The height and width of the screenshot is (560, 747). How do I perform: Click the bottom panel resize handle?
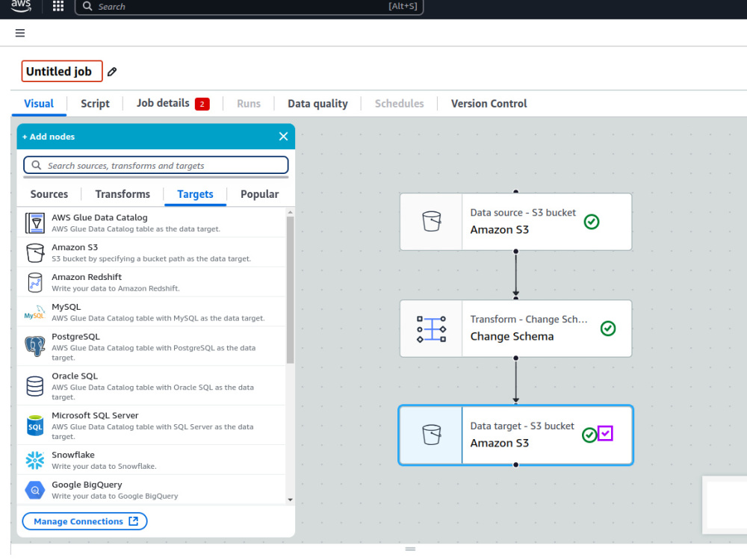pyautogui.click(x=410, y=549)
